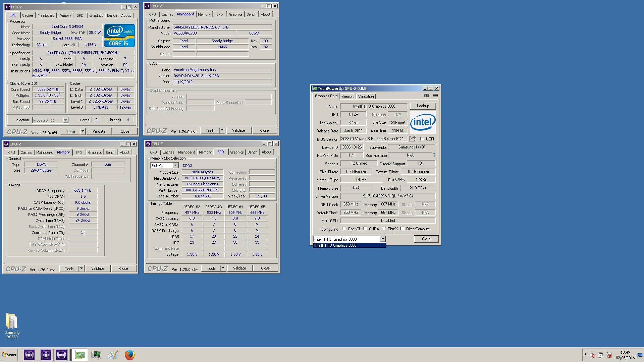Click Lookup button in GPU-Z
Image resolution: width=644 pixels, height=362 pixels.
423,106
